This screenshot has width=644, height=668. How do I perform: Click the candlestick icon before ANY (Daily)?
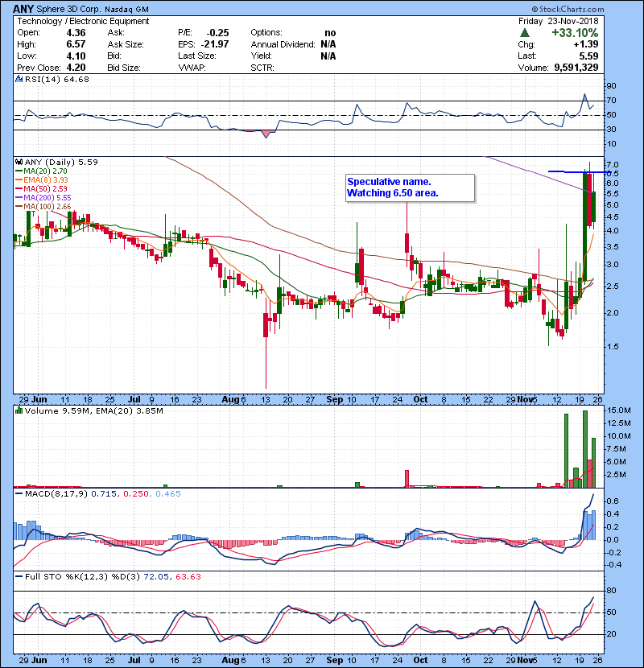[x=19, y=162]
